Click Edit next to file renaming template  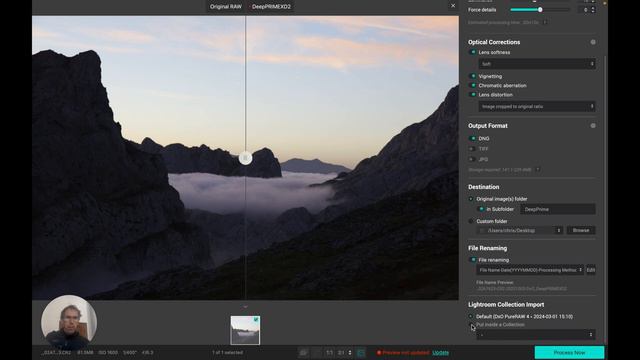[x=591, y=270]
